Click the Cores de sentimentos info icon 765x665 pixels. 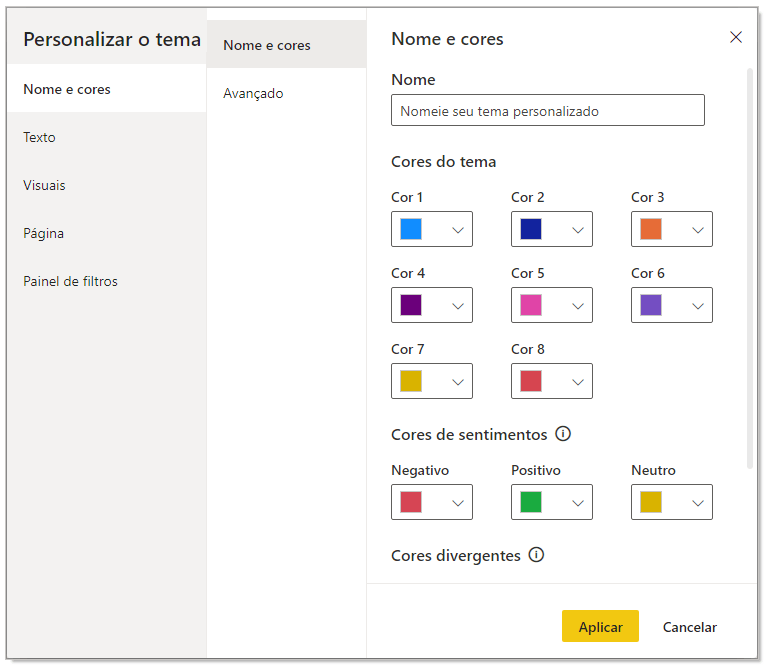click(563, 434)
